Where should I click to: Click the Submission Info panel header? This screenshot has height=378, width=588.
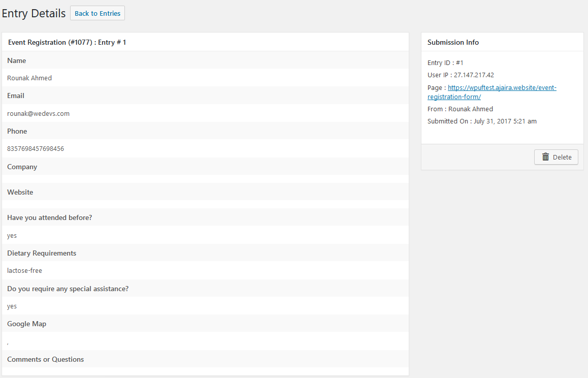pyautogui.click(x=453, y=42)
